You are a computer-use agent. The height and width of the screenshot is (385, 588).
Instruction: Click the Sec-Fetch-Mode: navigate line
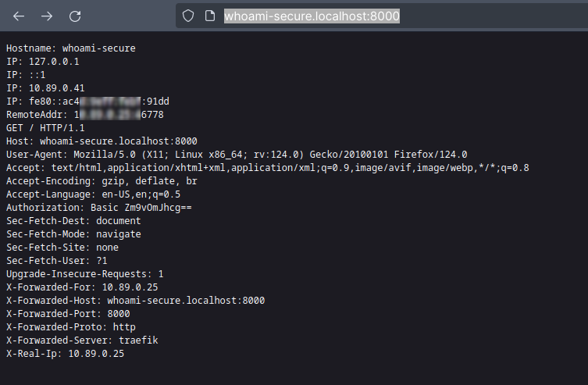73,234
